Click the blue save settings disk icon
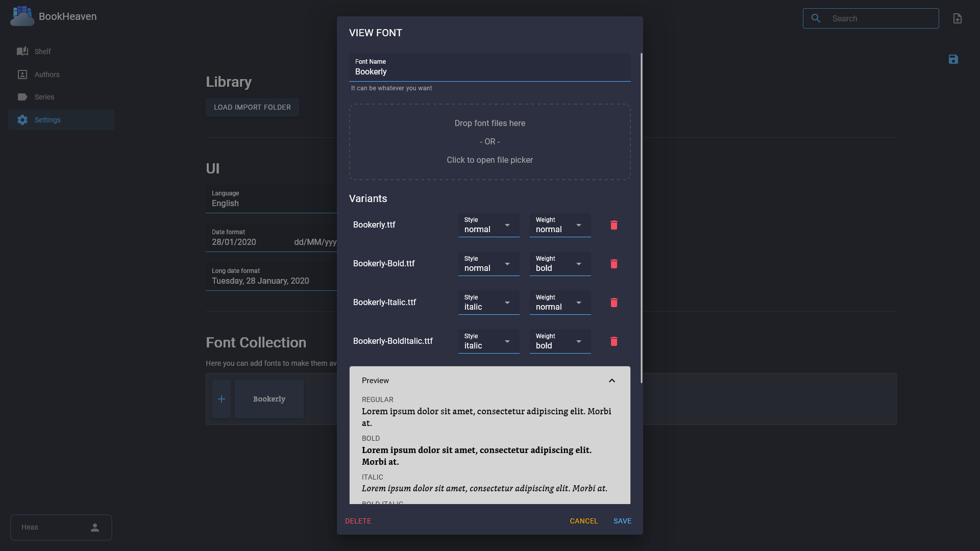 [x=953, y=59]
